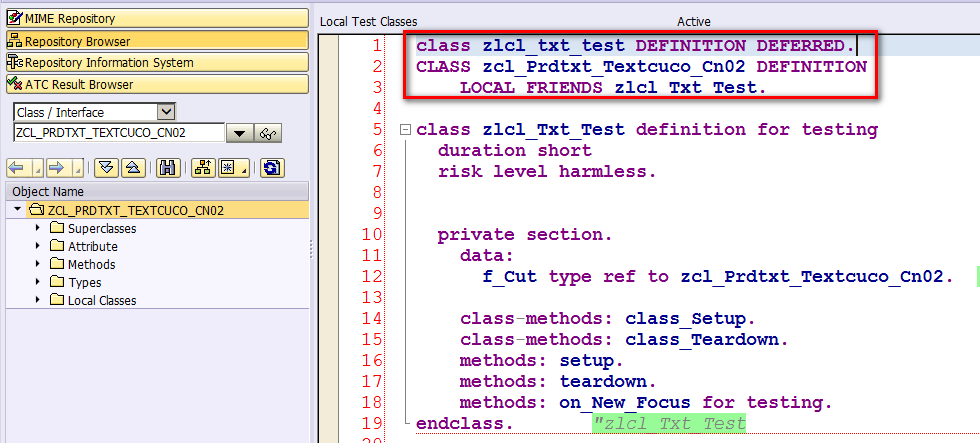Select the Superclasses tree node
Image resolution: width=980 pixels, height=443 pixels.
click(x=102, y=229)
